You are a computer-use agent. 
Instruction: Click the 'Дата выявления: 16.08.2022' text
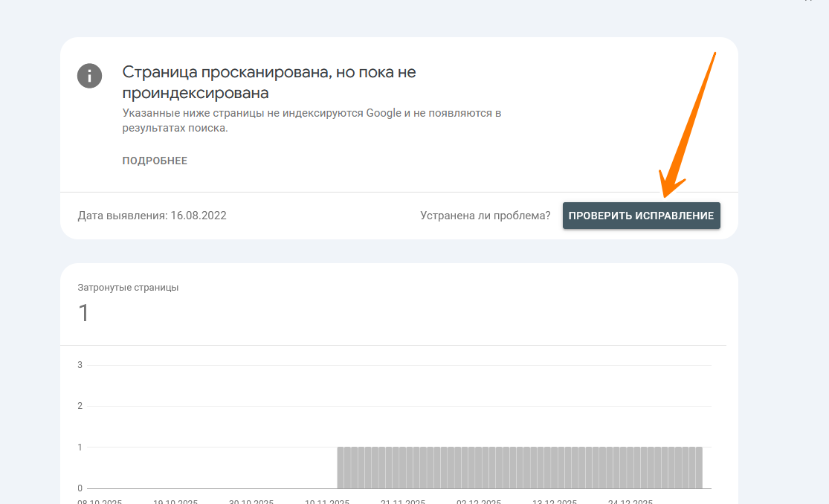click(x=152, y=216)
